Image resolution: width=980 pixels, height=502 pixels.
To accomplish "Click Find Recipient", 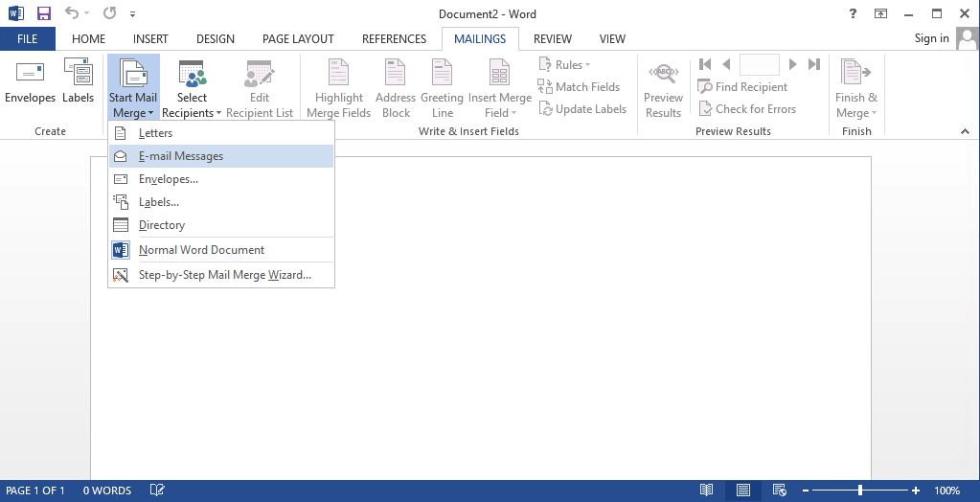I will [742, 87].
